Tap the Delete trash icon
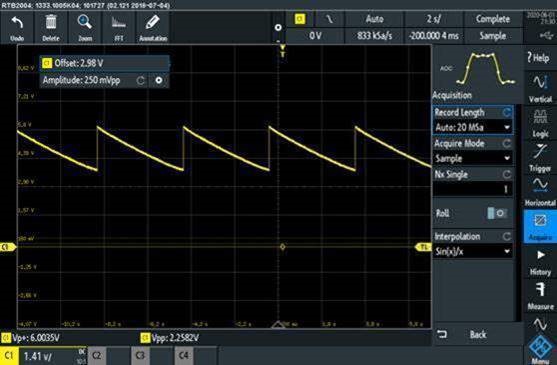Image resolution: width=557 pixels, height=365 pixels. pos(51,28)
